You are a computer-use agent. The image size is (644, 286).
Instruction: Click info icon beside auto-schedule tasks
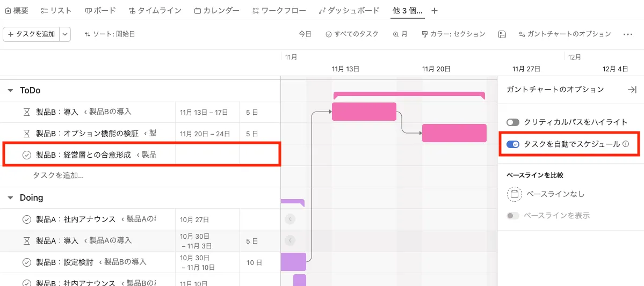(625, 144)
